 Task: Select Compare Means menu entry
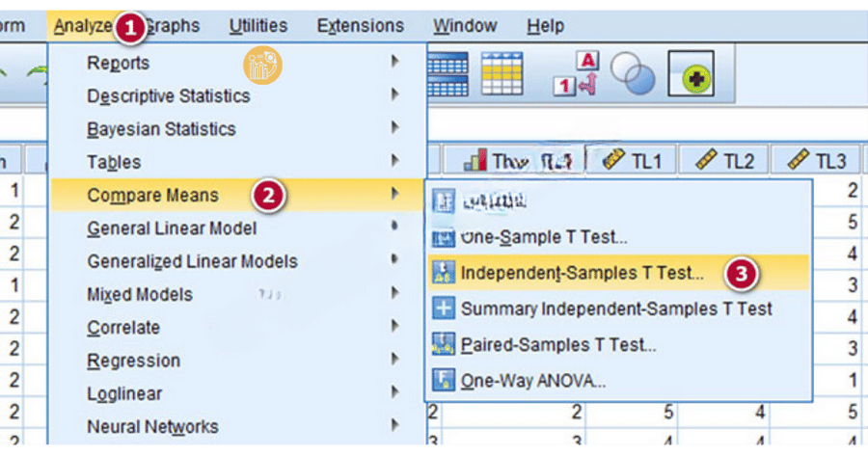coord(237,195)
